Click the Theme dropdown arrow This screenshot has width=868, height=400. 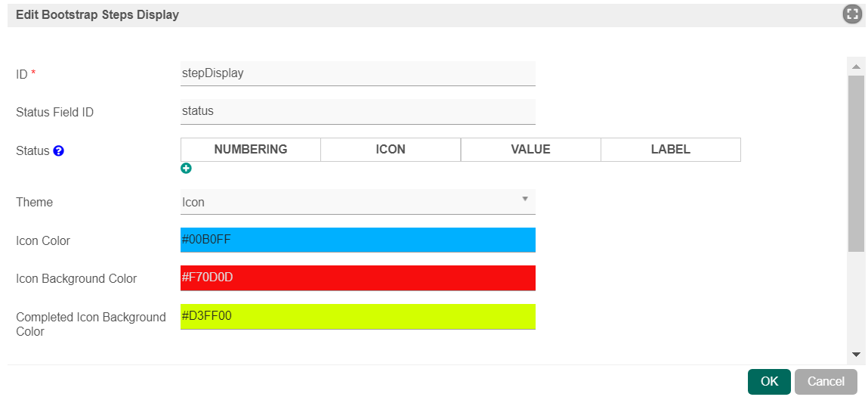525,199
